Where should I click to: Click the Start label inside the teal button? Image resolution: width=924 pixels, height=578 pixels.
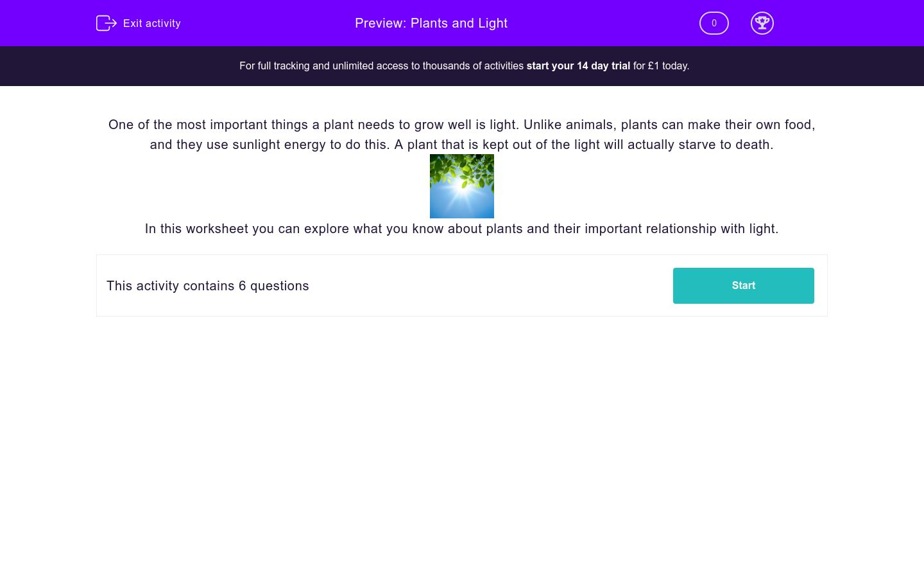point(743,285)
